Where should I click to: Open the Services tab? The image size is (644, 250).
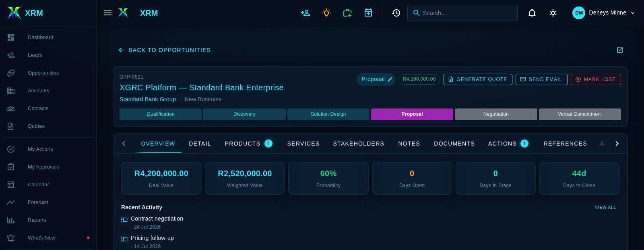[303, 144]
